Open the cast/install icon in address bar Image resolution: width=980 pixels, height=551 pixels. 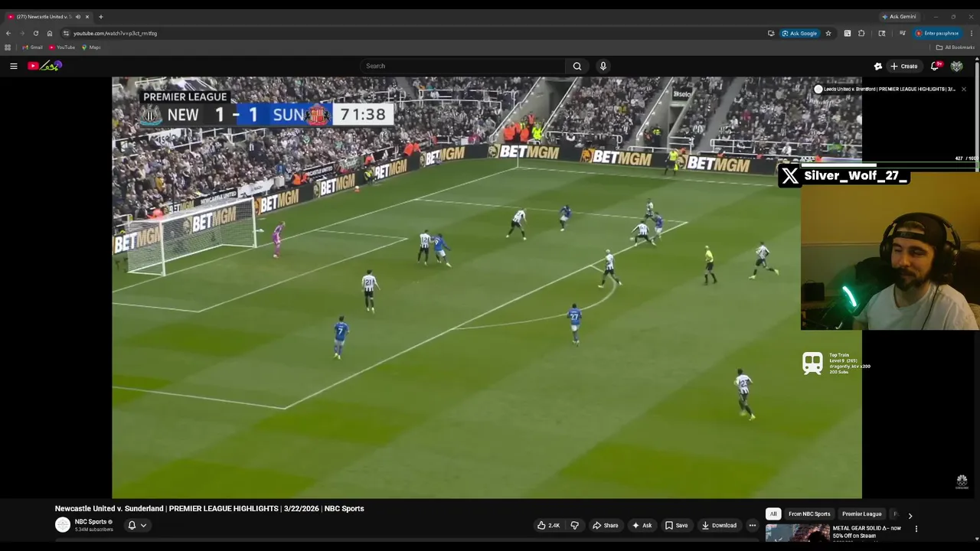pos(771,33)
